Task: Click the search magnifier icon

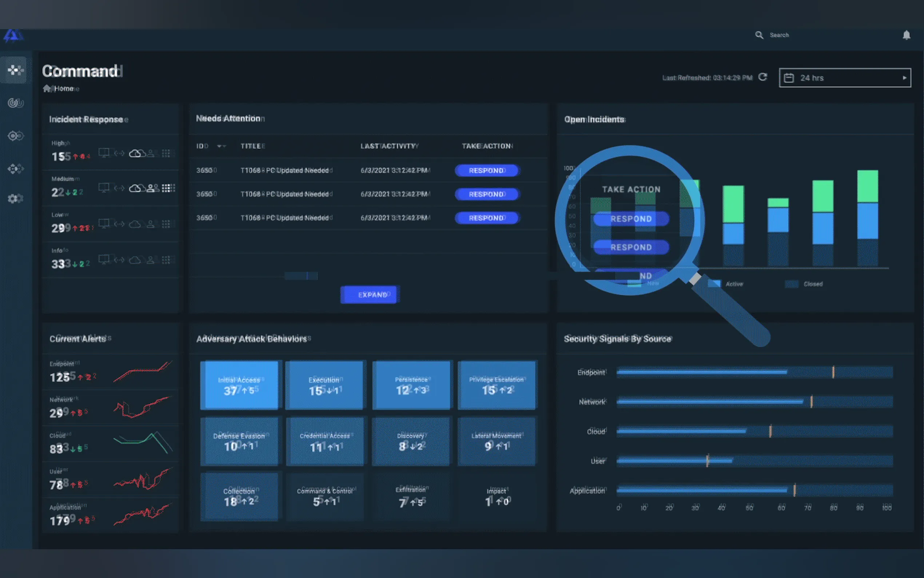Action: [x=759, y=35]
